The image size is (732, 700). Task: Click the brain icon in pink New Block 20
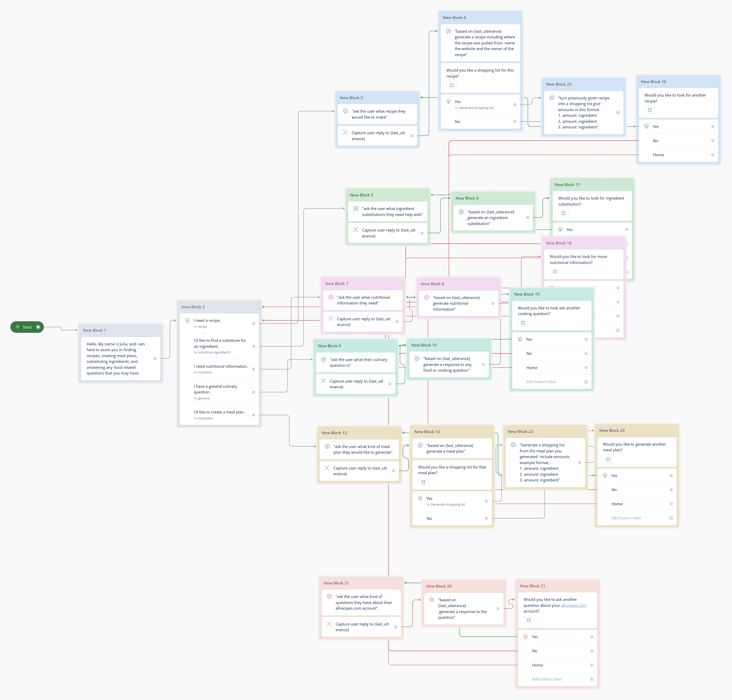pyautogui.click(x=432, y=600)
